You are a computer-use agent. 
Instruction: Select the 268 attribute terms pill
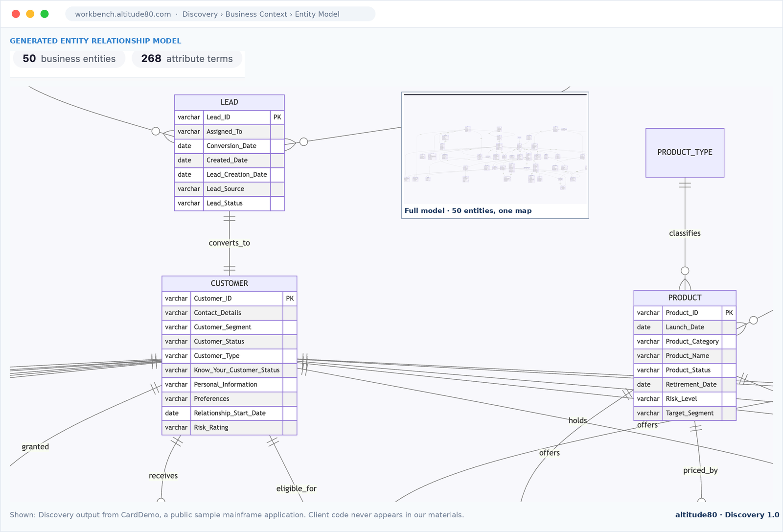click(187, 59)
